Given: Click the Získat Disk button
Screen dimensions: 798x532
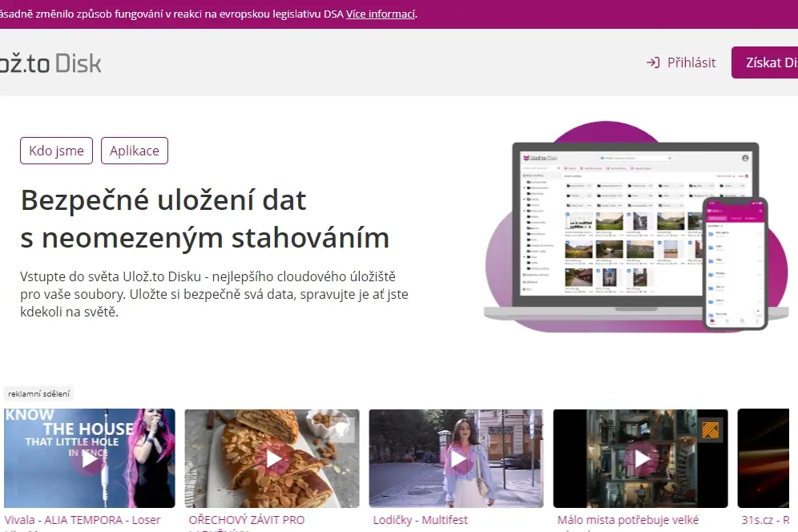Looking at the screenshot, I should (x=765, y=62).
